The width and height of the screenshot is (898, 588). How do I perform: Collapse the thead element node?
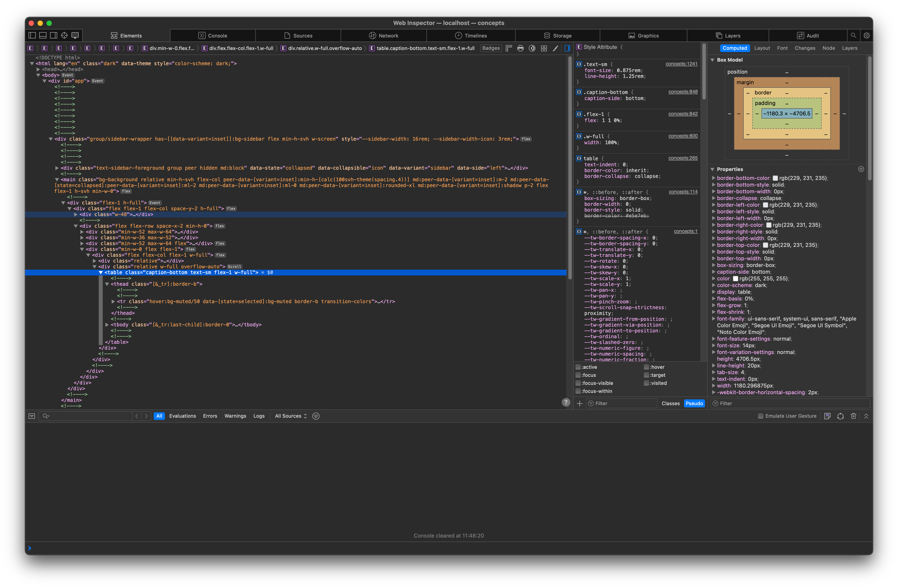107,284
